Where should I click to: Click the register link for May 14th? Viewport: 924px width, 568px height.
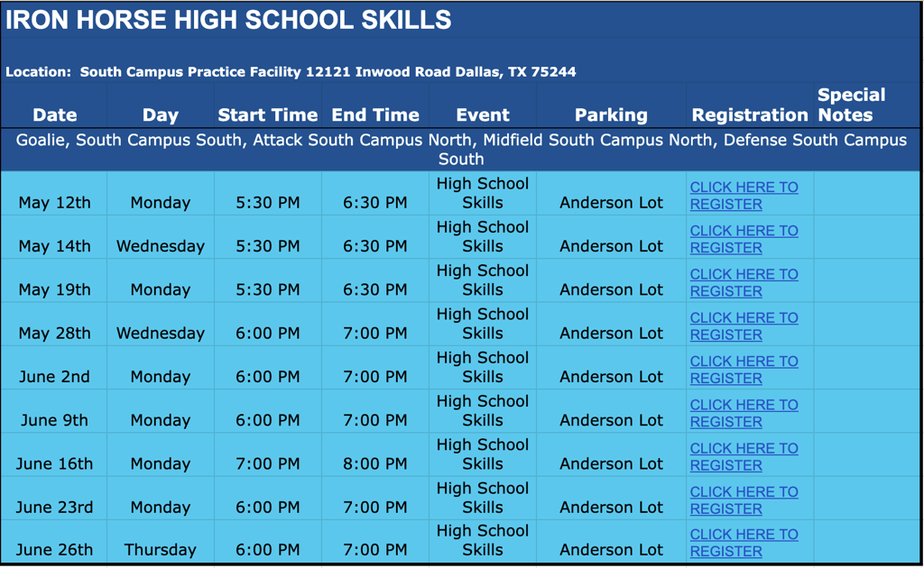coord(744,239)
